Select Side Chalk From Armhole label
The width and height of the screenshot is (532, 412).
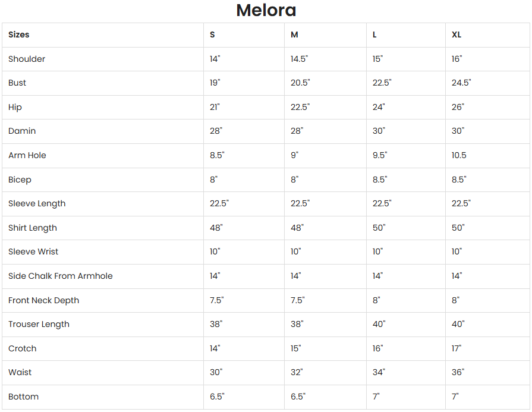point(60,276)
